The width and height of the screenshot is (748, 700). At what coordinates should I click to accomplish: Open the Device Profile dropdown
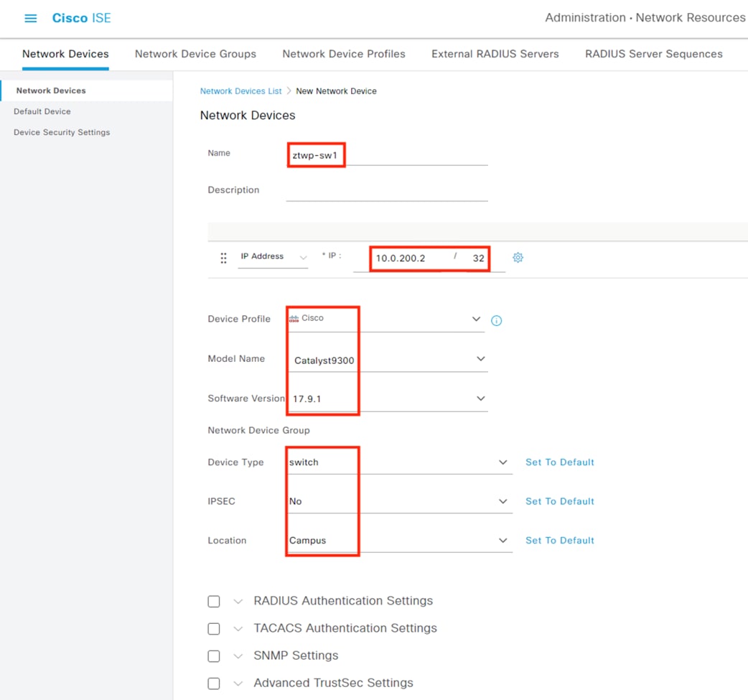coord(385,319)
